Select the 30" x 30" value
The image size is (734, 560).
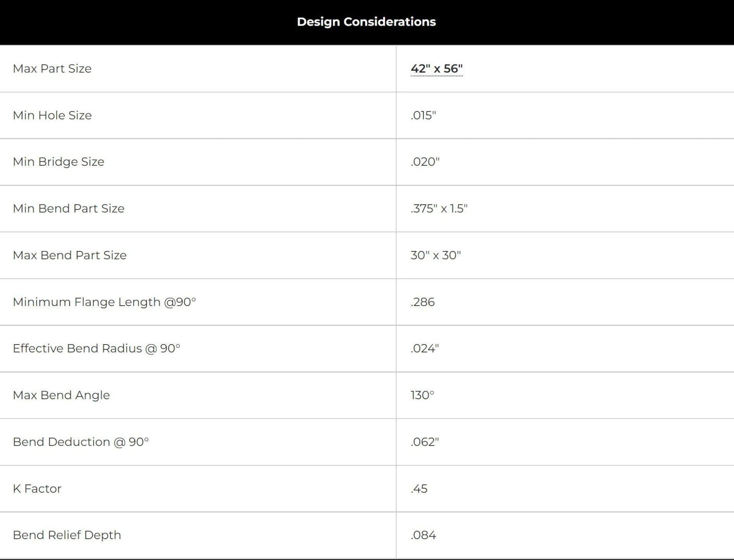click(x=436, y=255)
